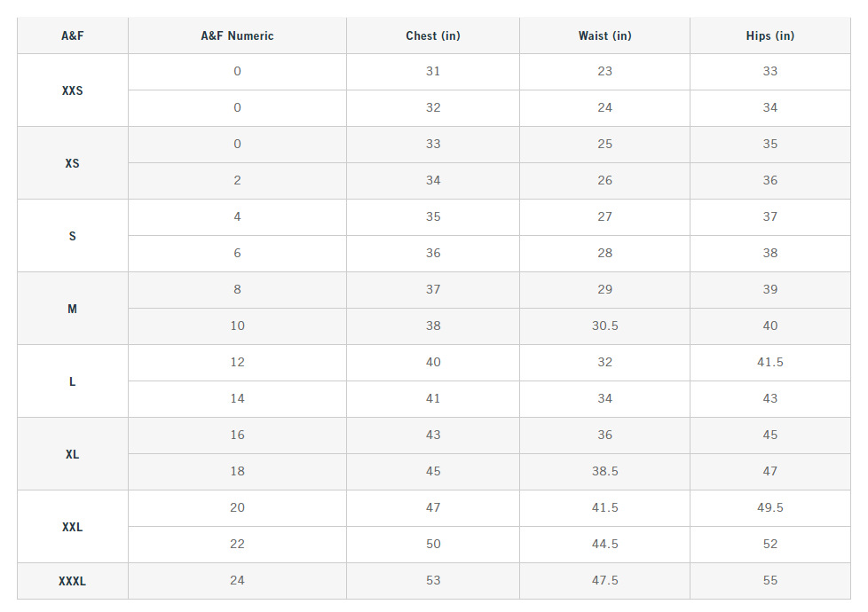Click the A&F Numeric column header
868x612 pixels.
coord(237,36)
